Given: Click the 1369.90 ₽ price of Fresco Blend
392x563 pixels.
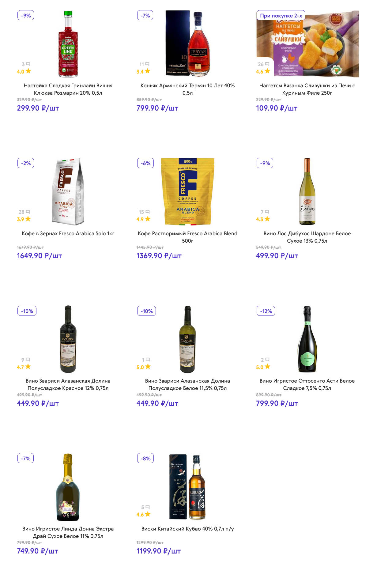Looking at the screenshot, I should tap(159, 256).
